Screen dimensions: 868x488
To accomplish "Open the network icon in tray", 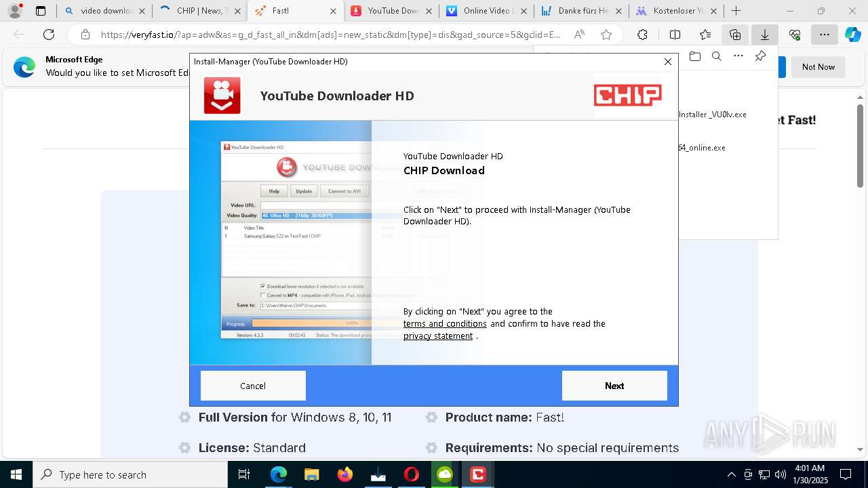I will 764,474.
